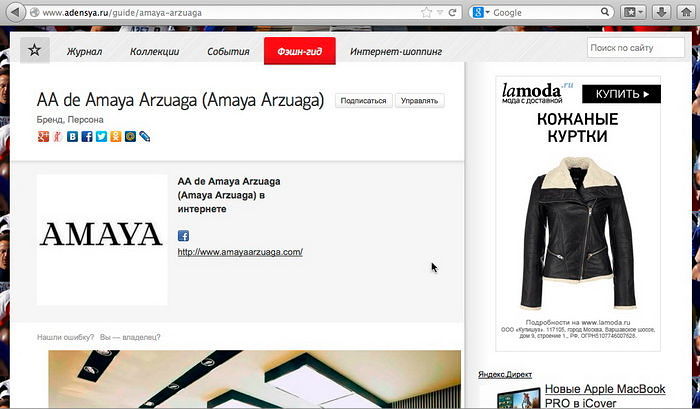Click the Управлять button
The width and height of the screenshot is (700, 409).
419,100
